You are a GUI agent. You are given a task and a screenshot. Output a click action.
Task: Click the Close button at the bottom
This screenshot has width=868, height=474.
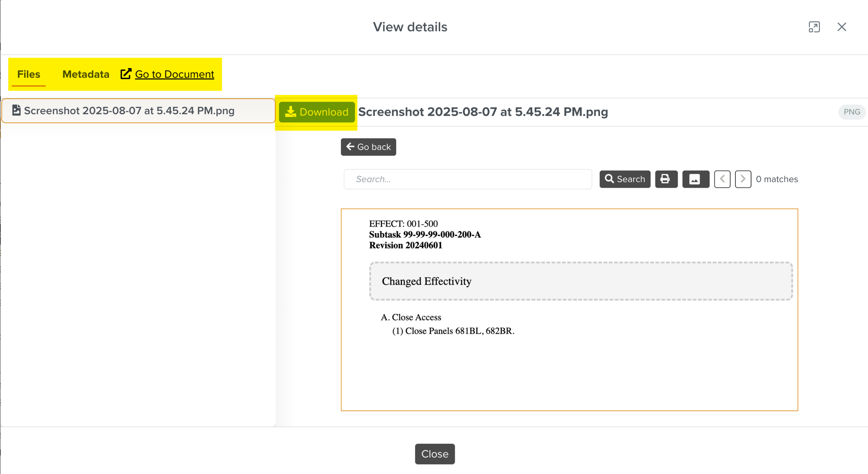pos(434,453)
